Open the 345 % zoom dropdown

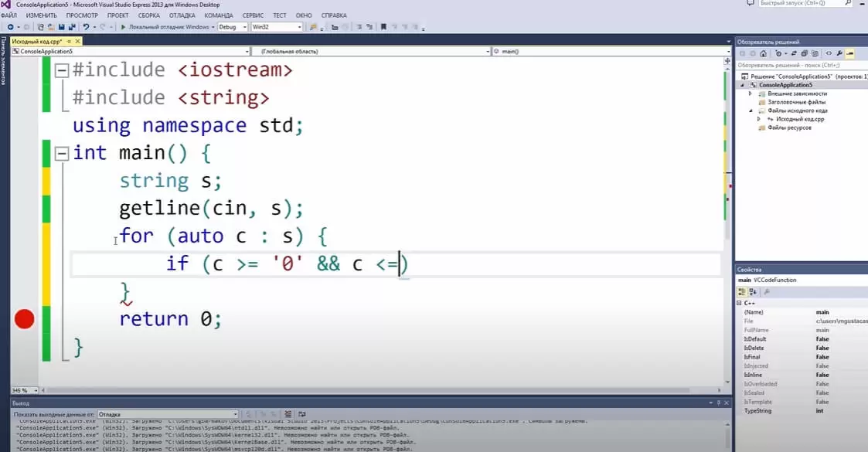pyautogui.click(x=25, y=391)
